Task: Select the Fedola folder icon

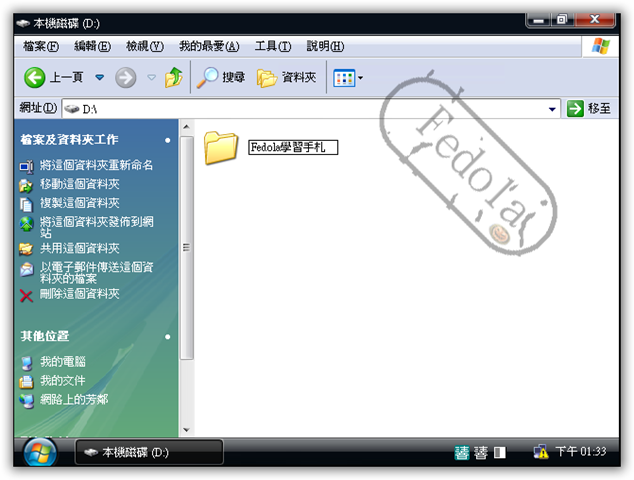Action: [220, 147]
